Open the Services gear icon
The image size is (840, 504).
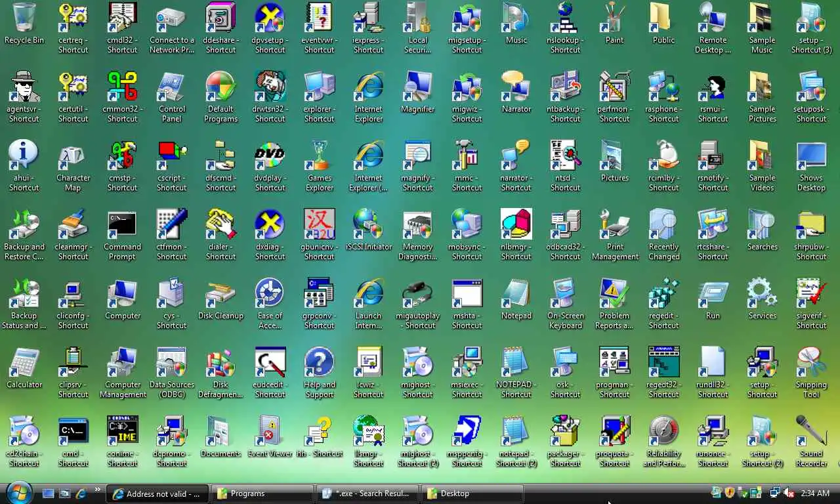tap(763, 293)
